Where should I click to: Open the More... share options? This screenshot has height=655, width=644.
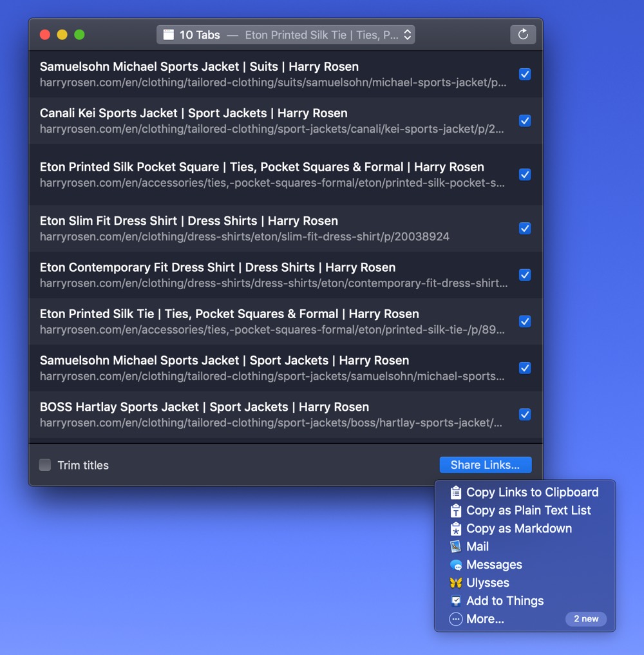point(525,619)
